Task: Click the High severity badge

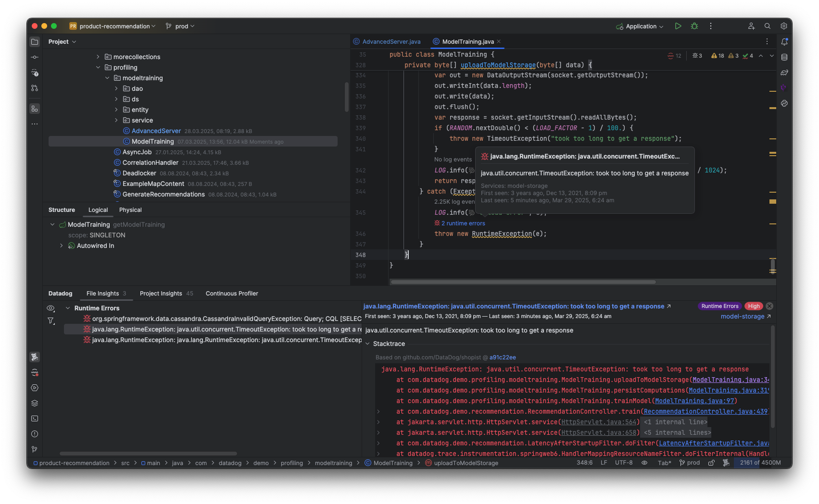Action: point(754,306)
